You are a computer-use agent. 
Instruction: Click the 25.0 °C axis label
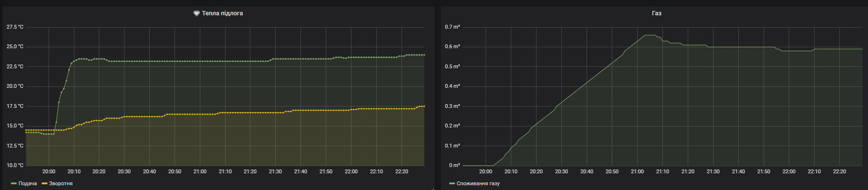15,47
